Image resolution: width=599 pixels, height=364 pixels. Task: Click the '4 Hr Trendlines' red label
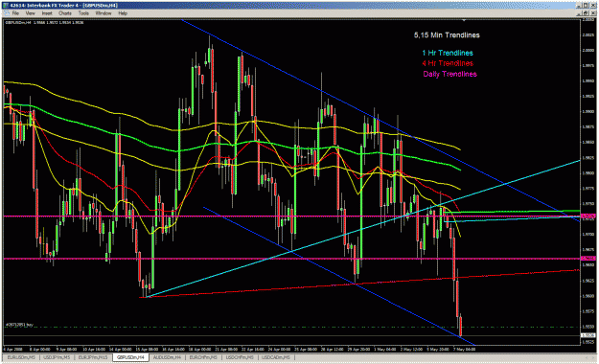coord(448,63)
